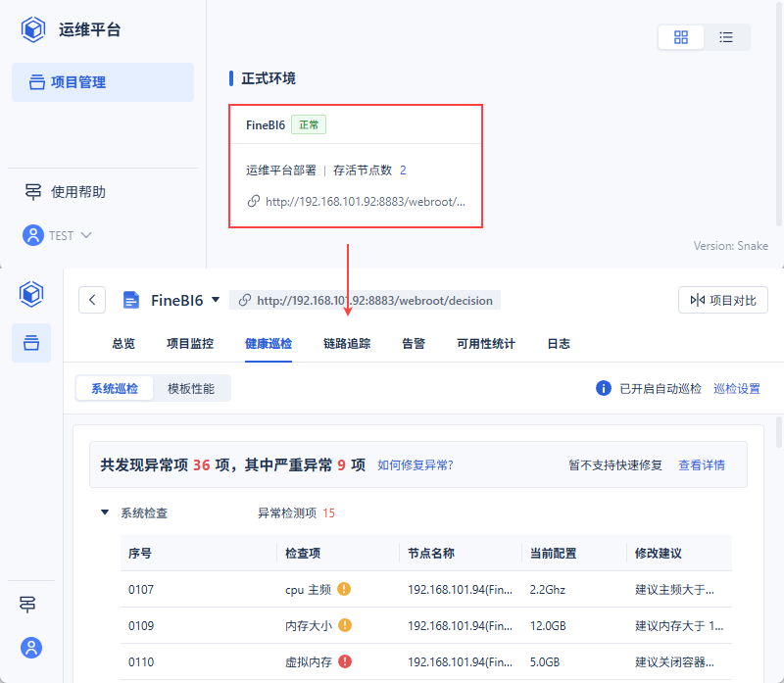Click the scrollbar of the top project list
This screenshot has width=784, height=683.
click(779, 113)
